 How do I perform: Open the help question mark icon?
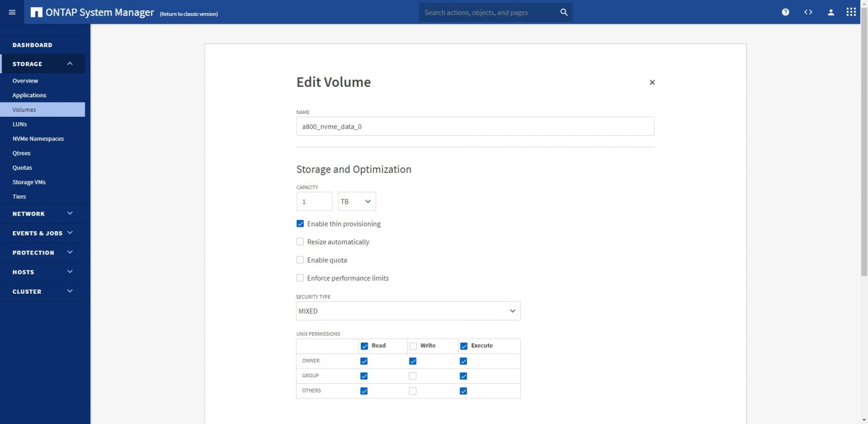pos(785,12)
